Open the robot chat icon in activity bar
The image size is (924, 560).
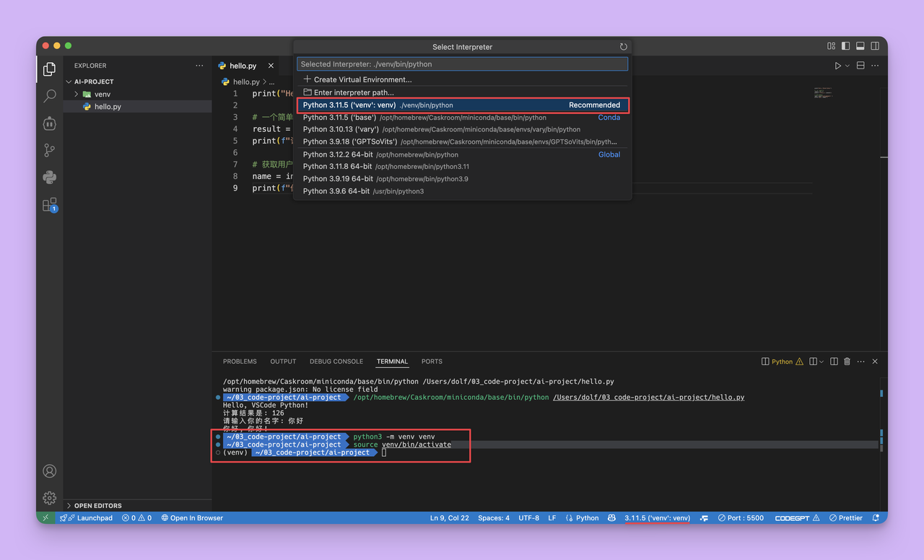(x=49, y=123)
